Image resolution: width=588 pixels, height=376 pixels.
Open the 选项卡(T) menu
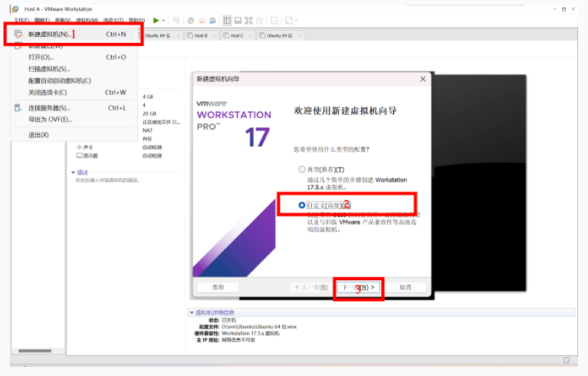(113, 20)
